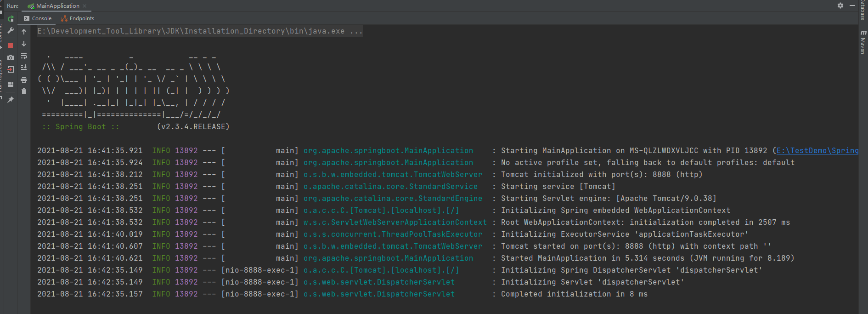Open the Database tool window from the right sidebar
The width and height of the screenshot is (868, 314).
click(863, 10)
